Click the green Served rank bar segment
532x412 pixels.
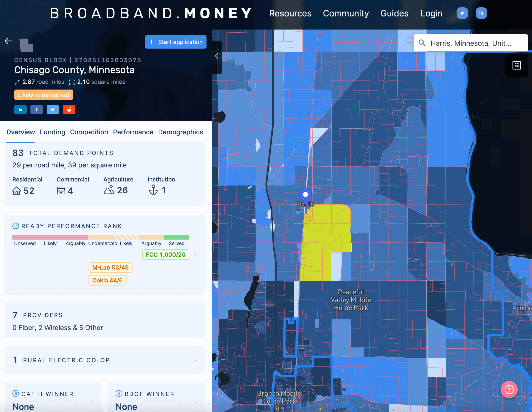coord(177,237)
